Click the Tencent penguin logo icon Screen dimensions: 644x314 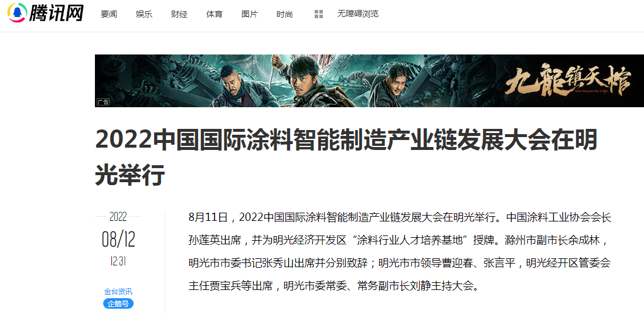tap(17, 12)
